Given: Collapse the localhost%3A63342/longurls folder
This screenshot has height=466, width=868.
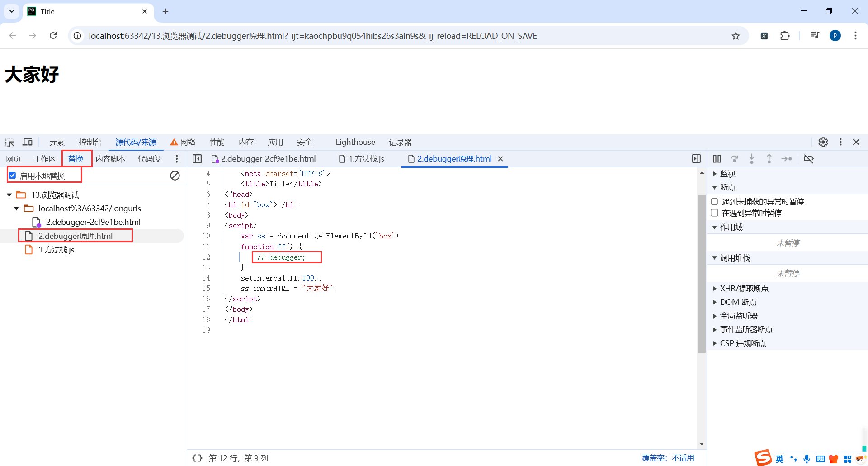Looking at the screenshot, I should (16, 209).
